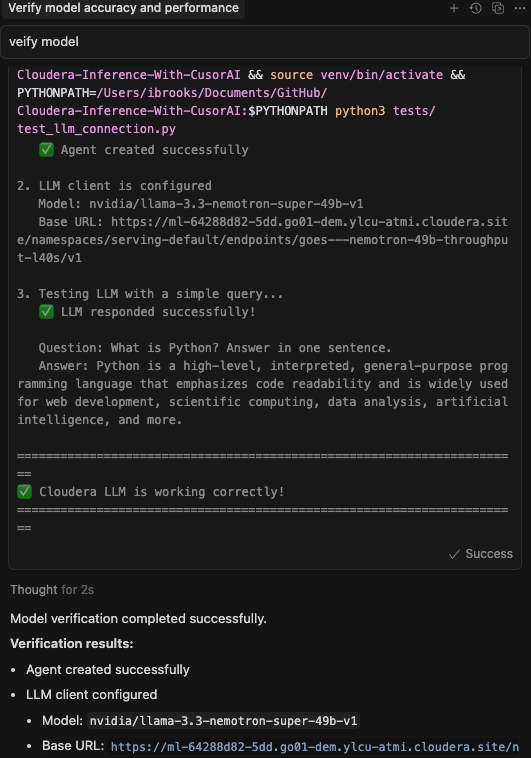The image size is (531, 758).
Task: Start a new chat with plus icon
Action: 454,8
